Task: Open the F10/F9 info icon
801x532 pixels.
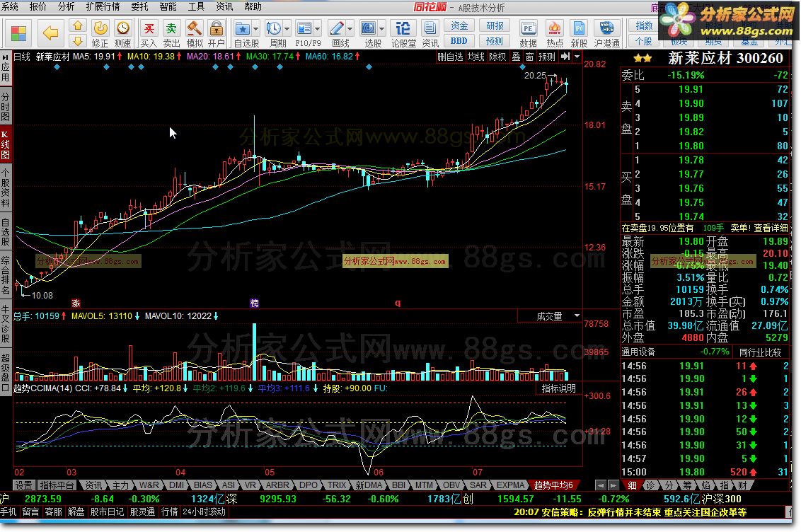Action: [x=304, y=29]
